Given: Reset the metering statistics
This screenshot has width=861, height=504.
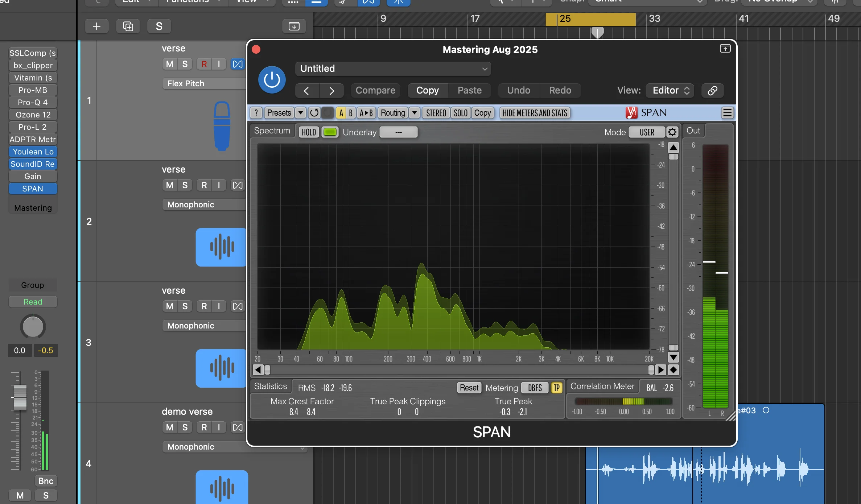Looking at the screenshot, I should [469, 387].
